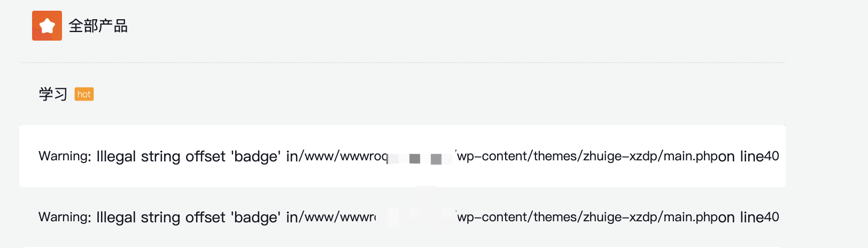
Task: Click the redacted gray blocks in first warning
Action: coord(421,158)
